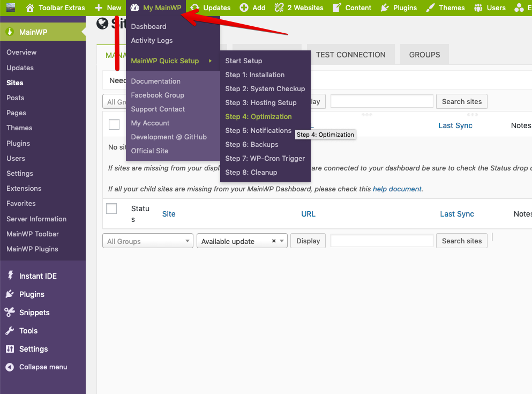This screenshot has width=532, height=394.
Task: Click the Instant IDE lightning icon
Action: point(10,275)
